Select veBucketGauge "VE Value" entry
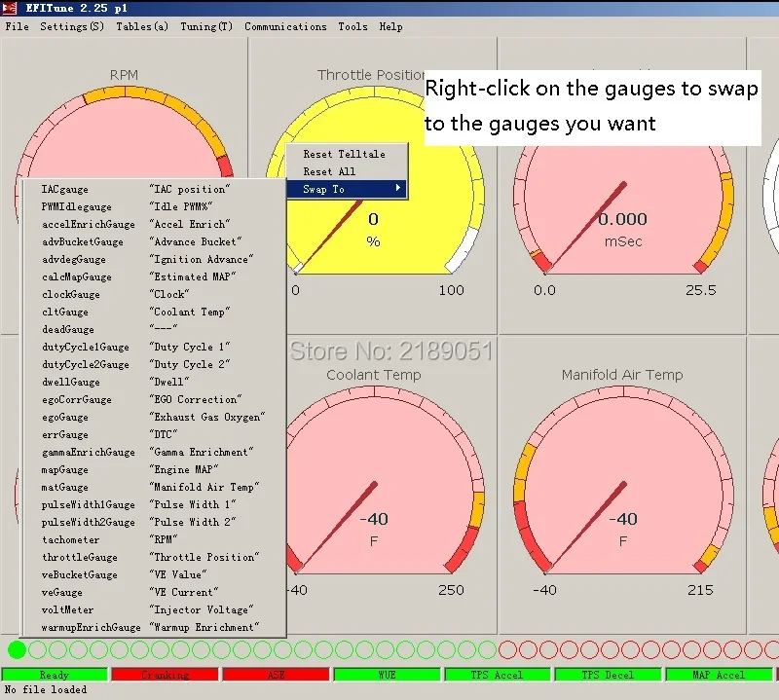The image size is (779, 700). point(153,574)
